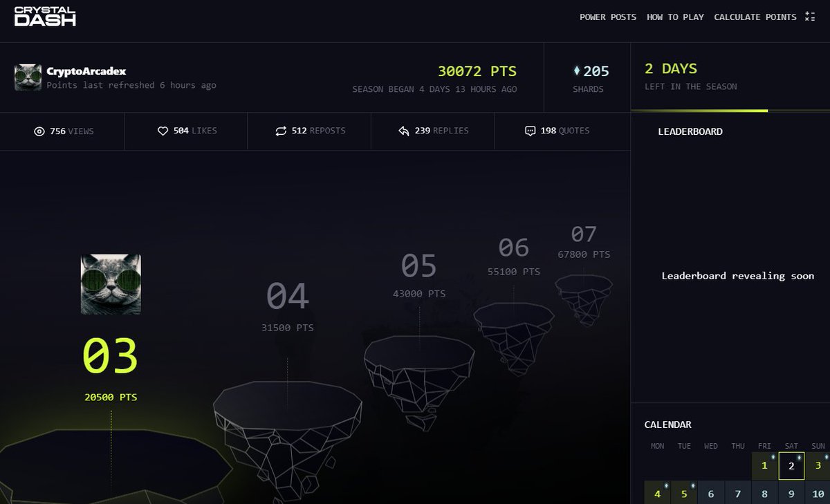
Task: Click the Points last refreshed text
Action: [x=131, y=86]
